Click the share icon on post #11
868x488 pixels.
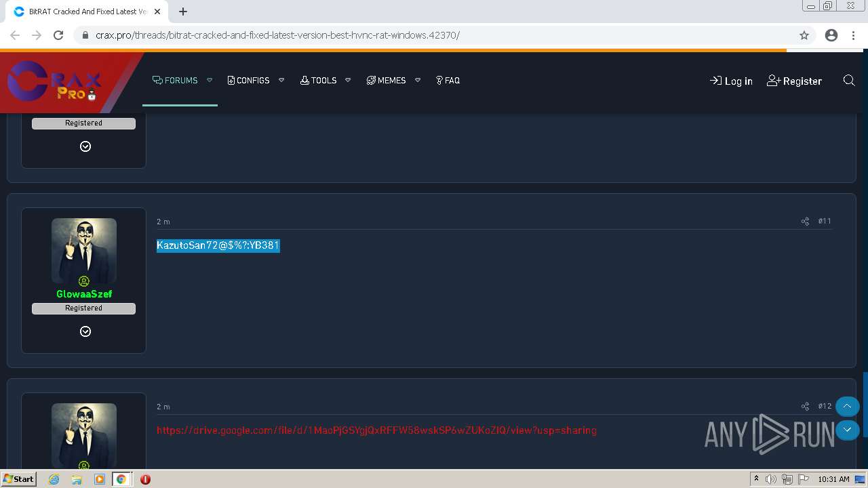(x=805, y=221)
